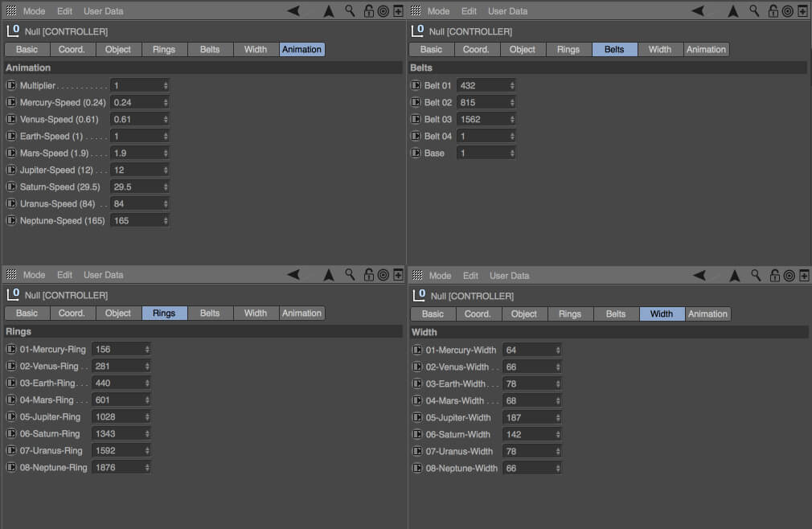This screenshot has height=529, width=812.
Task: Open User Data menu in Belts panel
Action: 507,11
